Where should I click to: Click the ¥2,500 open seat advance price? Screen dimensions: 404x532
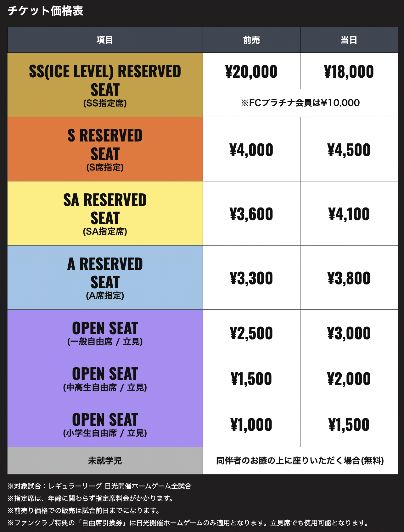pos(251,333)
